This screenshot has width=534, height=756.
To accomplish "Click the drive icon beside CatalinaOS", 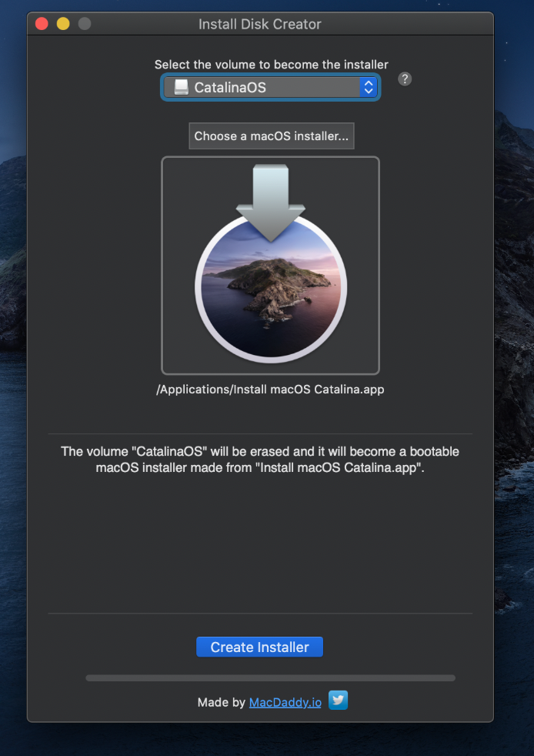I will point(182,87).
